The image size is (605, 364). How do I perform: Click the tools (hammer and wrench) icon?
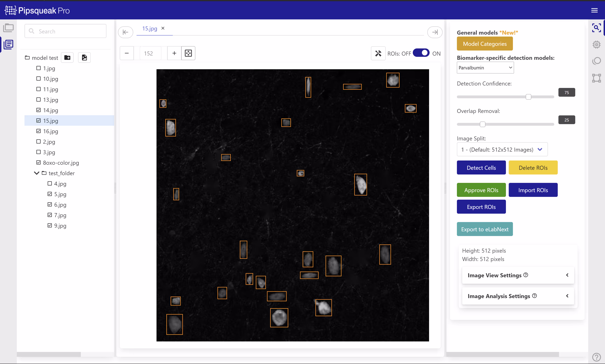378,53
